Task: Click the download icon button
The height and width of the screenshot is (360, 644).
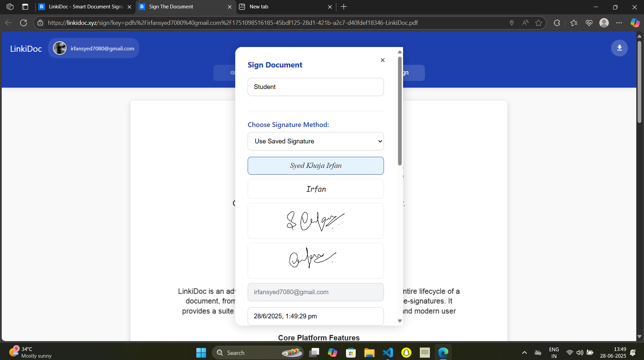Action: 619,48
